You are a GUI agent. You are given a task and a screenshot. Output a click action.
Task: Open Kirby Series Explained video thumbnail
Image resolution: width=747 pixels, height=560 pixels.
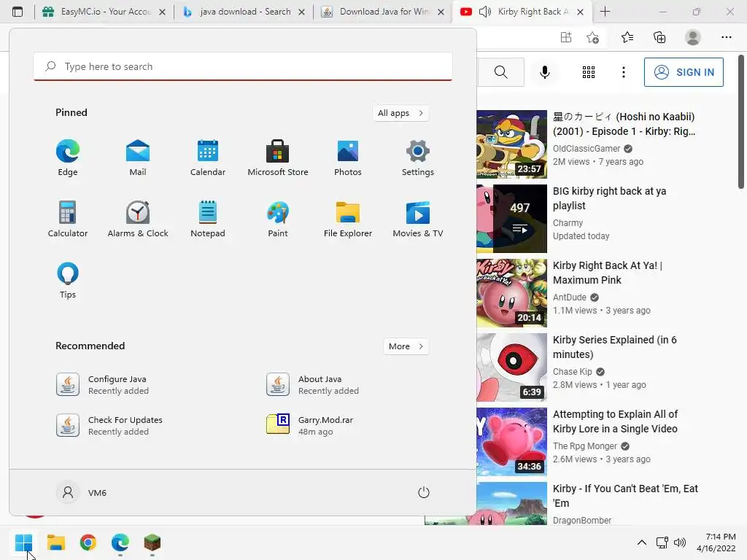[x=511, y=367]
